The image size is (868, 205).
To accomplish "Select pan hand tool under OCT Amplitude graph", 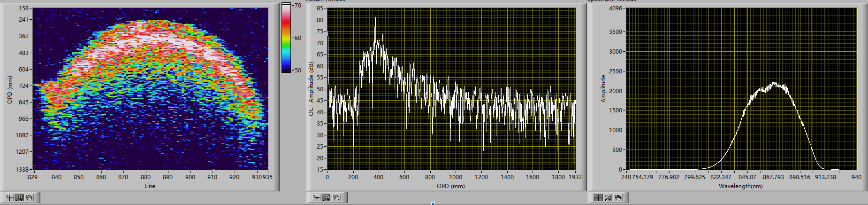I will (x=337, y=197).
